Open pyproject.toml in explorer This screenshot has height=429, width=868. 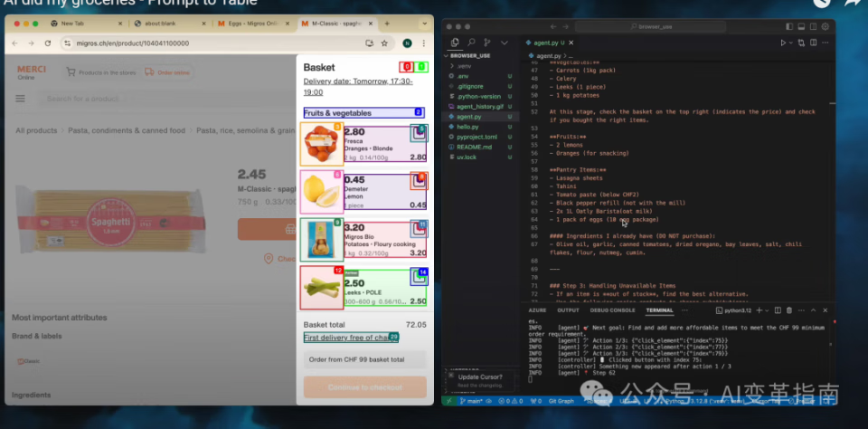point(476,137)
